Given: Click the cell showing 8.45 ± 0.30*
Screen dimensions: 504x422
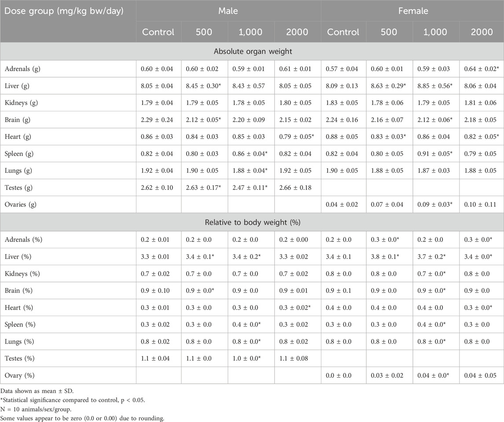Looking at the screenshot, I should (204, 86).
